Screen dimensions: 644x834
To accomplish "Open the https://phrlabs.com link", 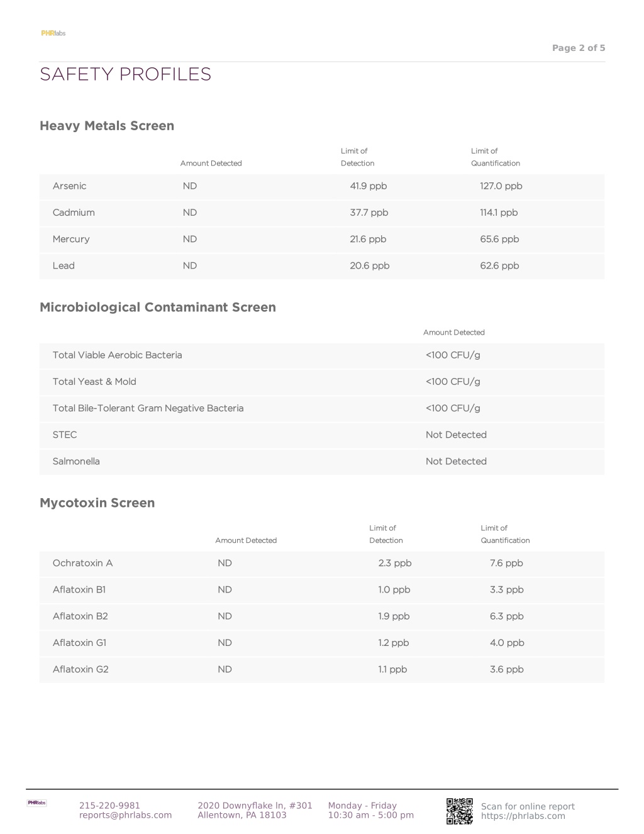I will point(523,816).
